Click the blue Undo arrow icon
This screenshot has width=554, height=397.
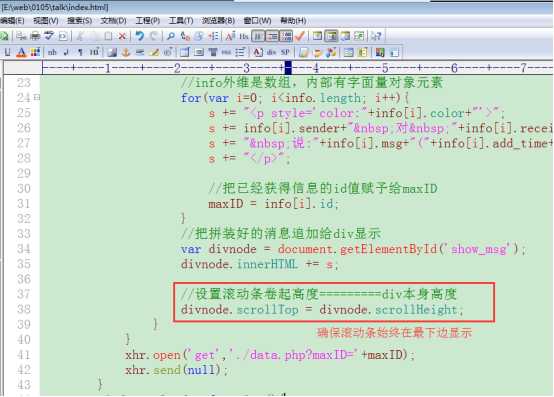[x=140, y=36]
